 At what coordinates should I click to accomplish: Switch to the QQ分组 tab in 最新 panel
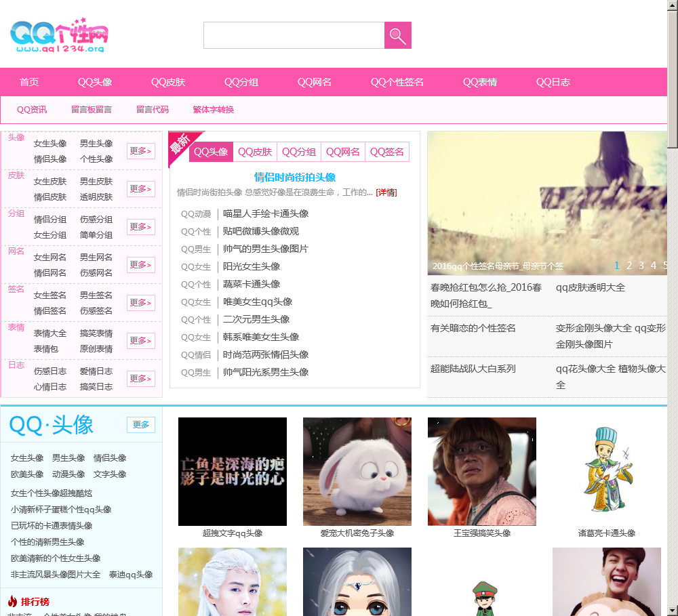[299, 152]
